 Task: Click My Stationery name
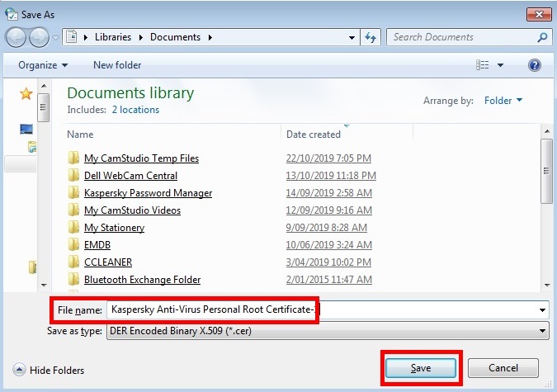[115, 228]
